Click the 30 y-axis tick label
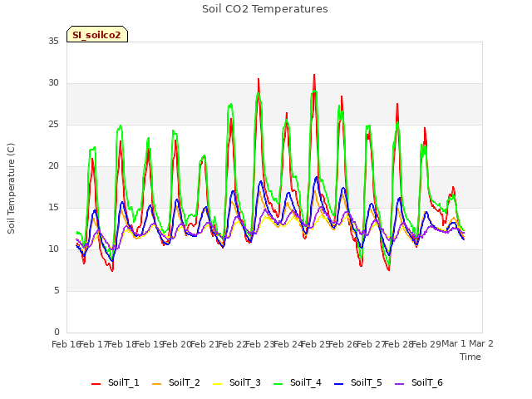The image size is (532, 399). (x=53, y=83)
